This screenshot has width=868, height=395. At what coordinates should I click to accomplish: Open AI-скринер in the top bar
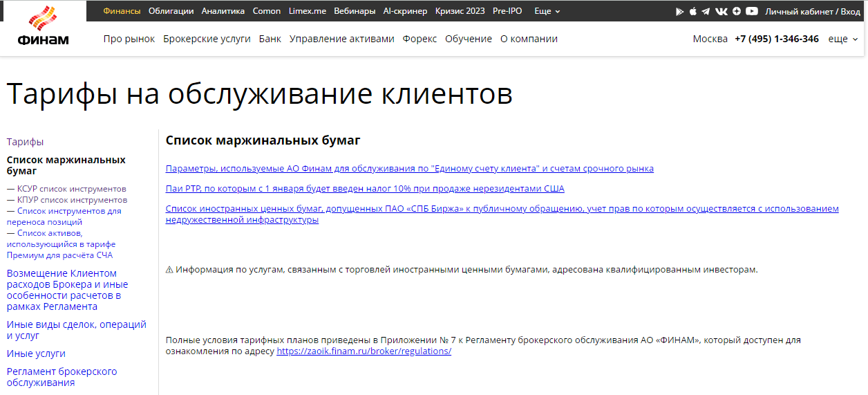click(406, 11)
